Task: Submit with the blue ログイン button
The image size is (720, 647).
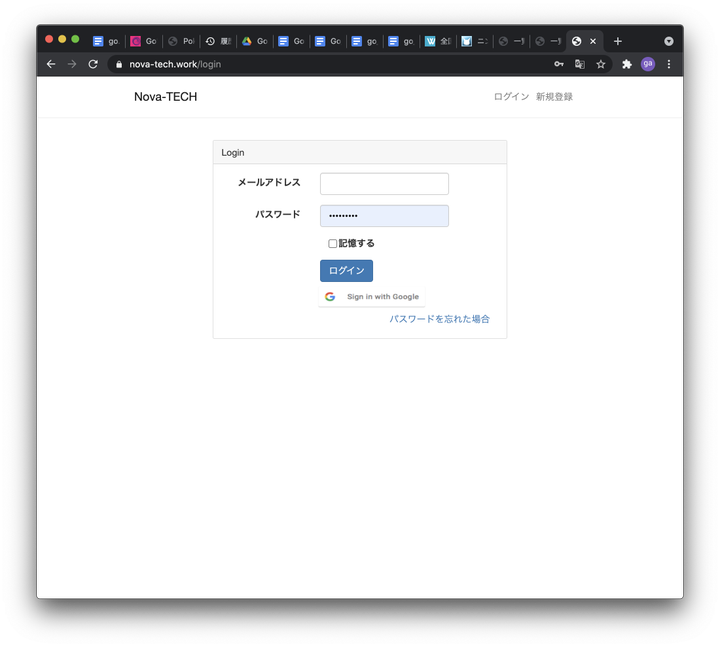Action: point(346,271)
